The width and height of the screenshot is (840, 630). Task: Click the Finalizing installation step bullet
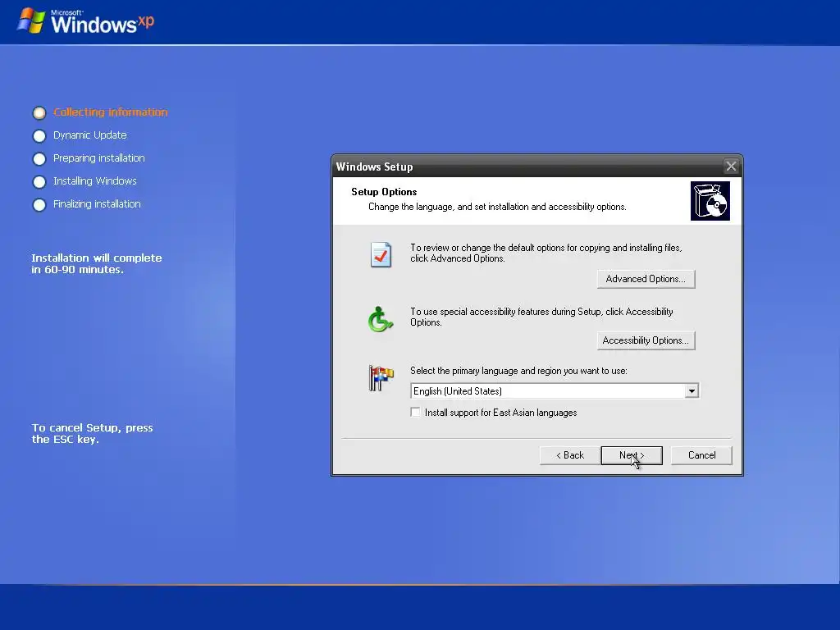point(39,205)
